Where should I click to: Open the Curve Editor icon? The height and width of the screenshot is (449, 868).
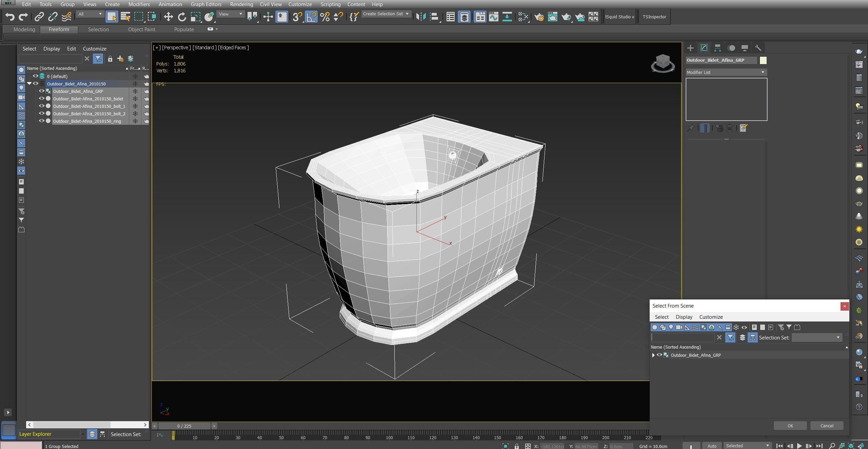pyautogui.click(x=493, y=17)
